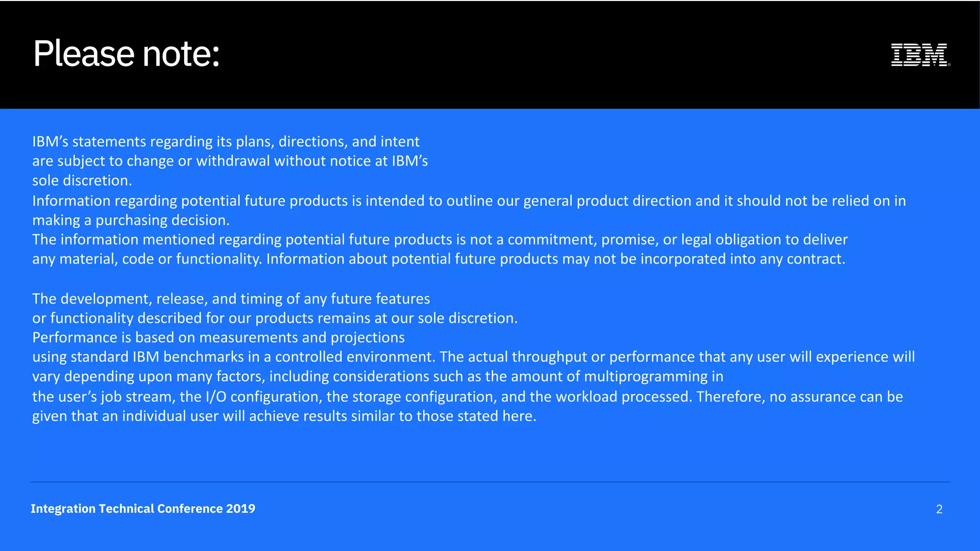
Task: Click the line starting 'any material, code or functionality'
Action: [439, 259]
